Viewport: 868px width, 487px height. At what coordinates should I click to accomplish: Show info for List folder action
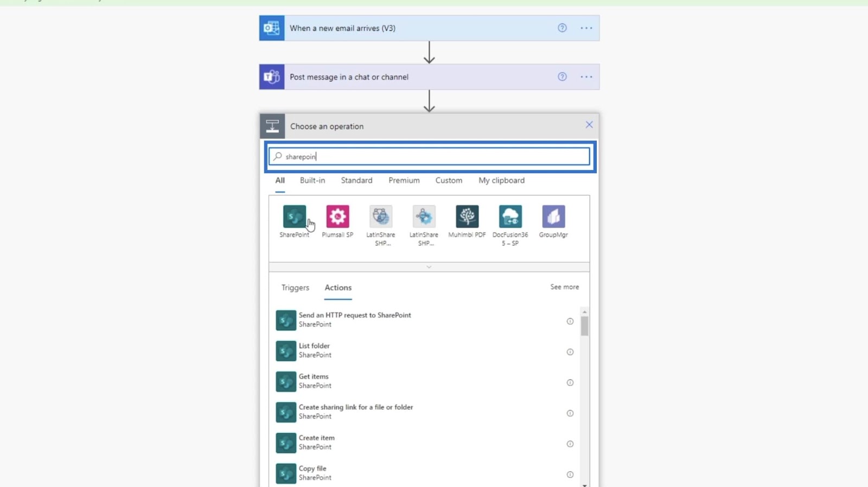click(x=570, y=352)
